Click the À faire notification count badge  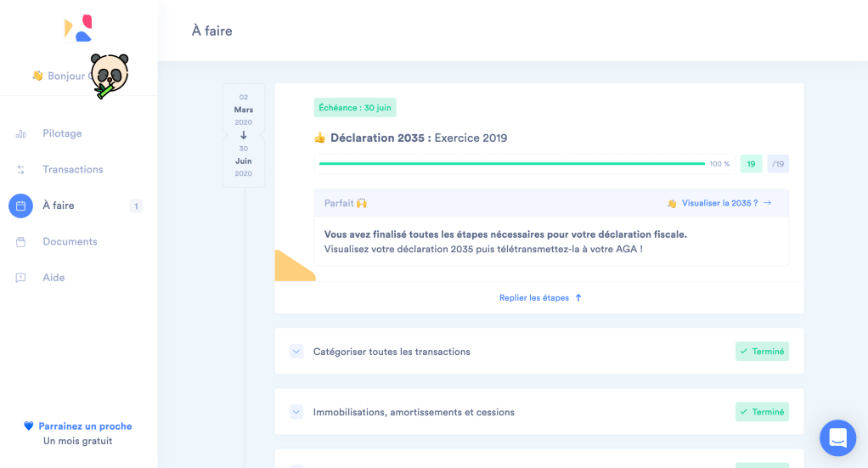tap(136, 206)
